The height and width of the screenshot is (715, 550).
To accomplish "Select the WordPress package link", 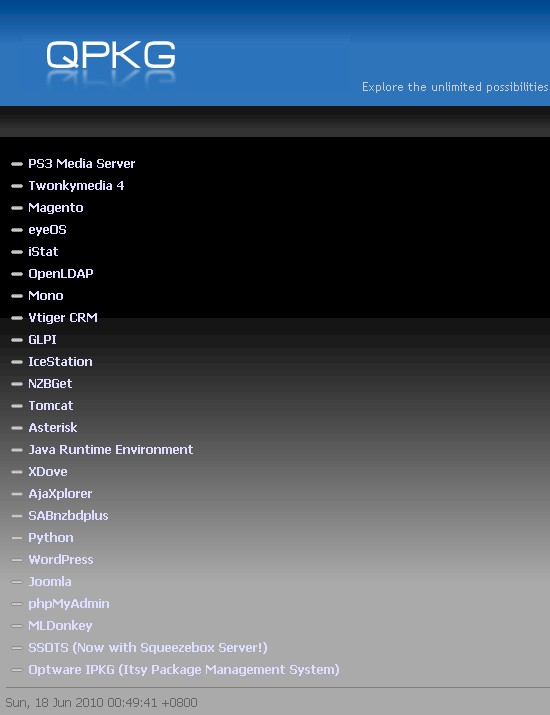I will point(61,560).
